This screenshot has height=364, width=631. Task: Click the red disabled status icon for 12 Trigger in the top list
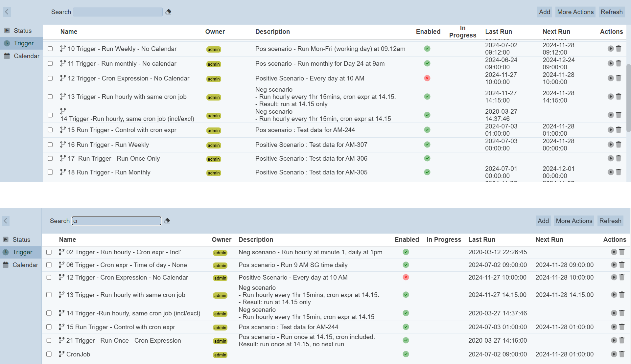pyautogui.click(x=427, y=78)
